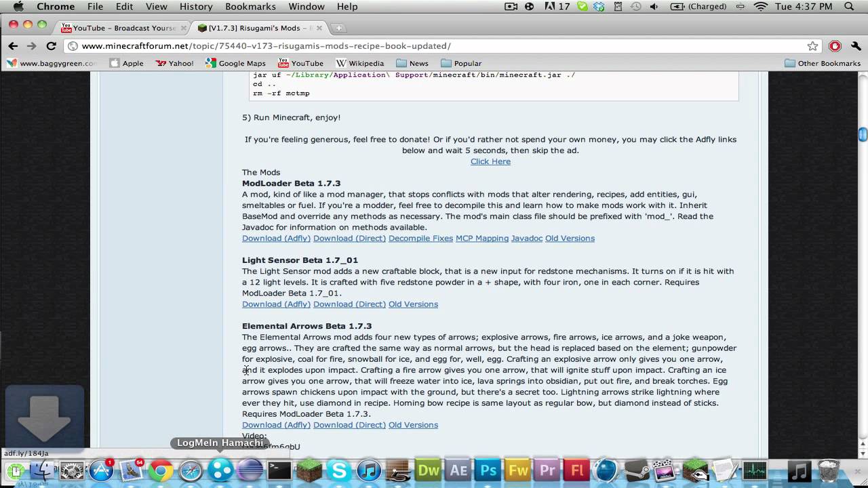Open the Window menu
Image resolution: width=868 pixels, height=488 pixels.
point(307,7)
